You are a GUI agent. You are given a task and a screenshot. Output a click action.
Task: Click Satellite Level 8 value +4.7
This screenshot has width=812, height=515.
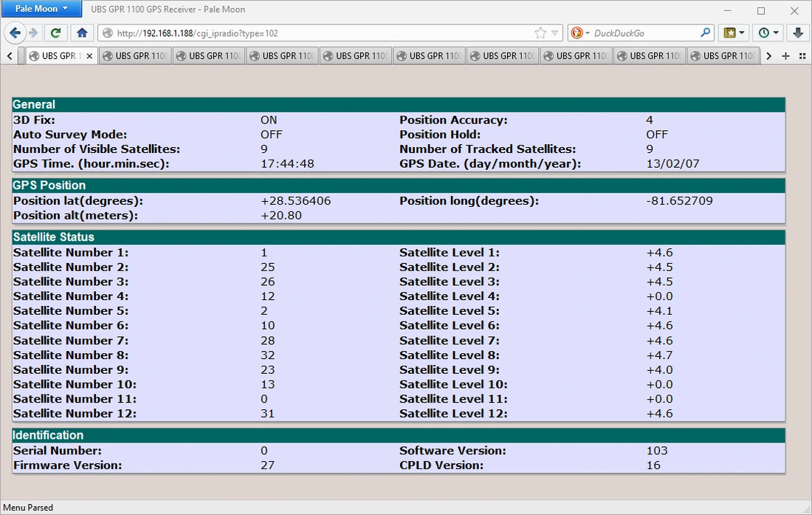(660, 355)
